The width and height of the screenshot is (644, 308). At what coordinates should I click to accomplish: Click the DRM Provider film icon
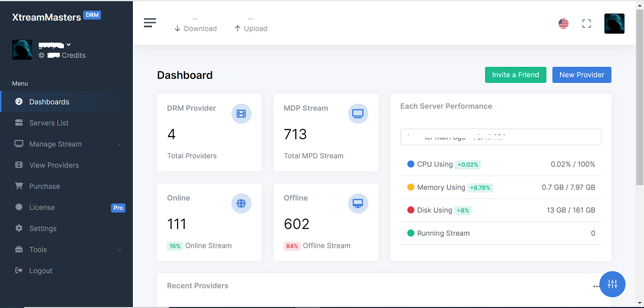point(241,114)
